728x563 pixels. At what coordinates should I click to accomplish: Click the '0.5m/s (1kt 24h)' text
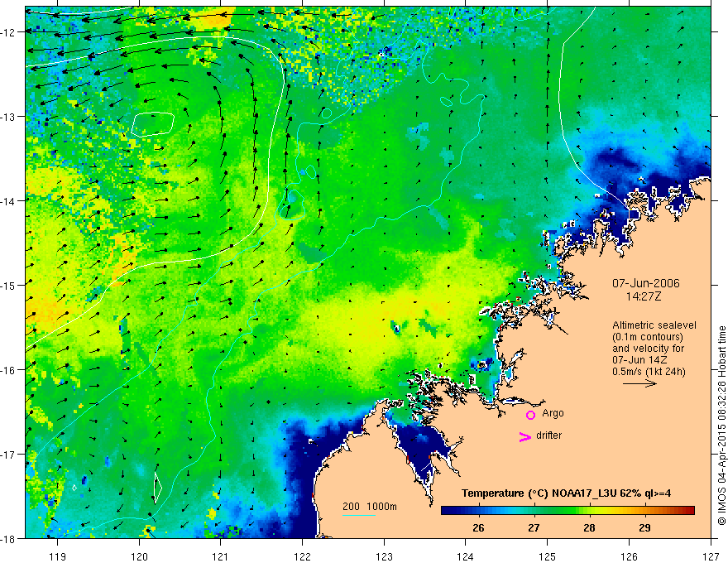(x=649, y=372)
